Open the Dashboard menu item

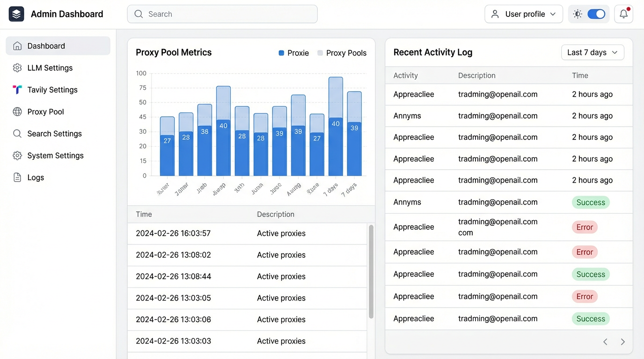(58, 46)
